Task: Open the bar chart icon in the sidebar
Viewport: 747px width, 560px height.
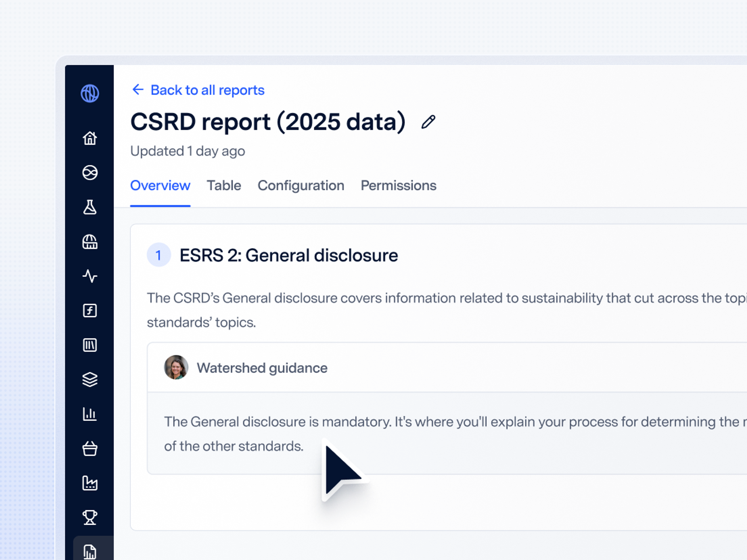Action: (90, 414)
